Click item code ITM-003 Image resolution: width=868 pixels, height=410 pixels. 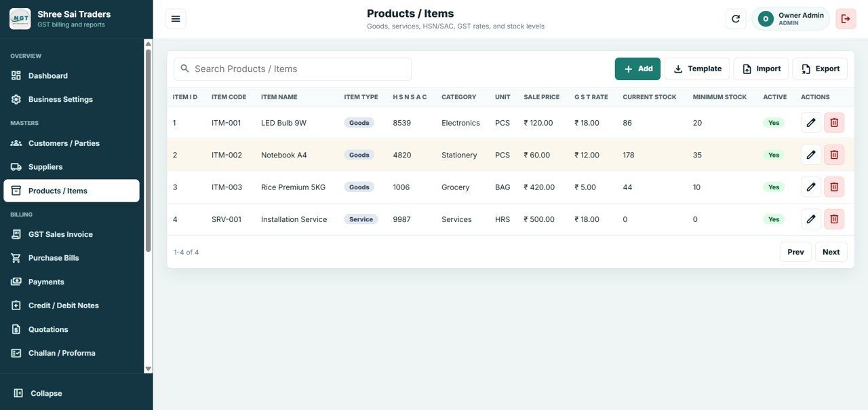(226, 187)
